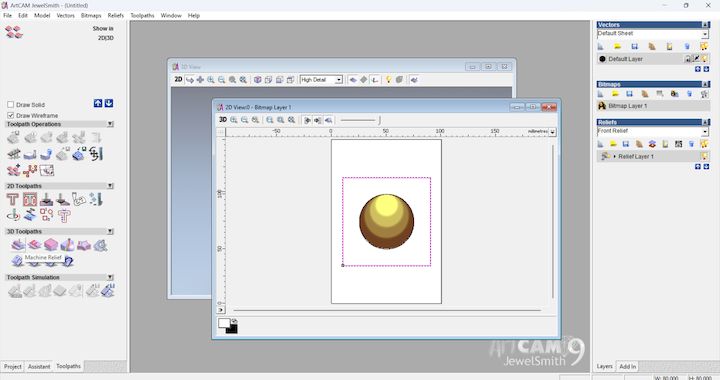Collapse the 3D Toolpaths section
Image resolution: width=720 pixels, height=380 pixels.
point(110,231)
